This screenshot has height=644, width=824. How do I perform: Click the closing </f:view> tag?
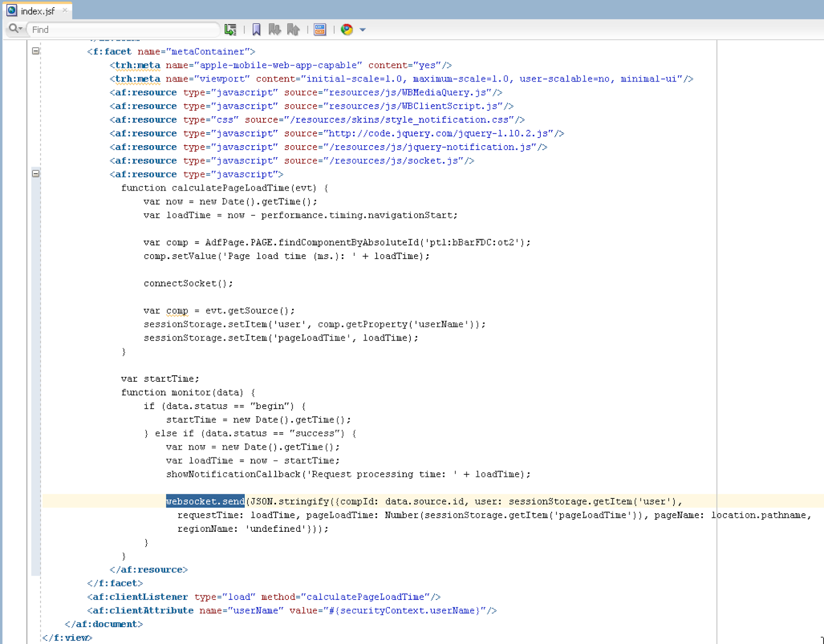(67, 637)
